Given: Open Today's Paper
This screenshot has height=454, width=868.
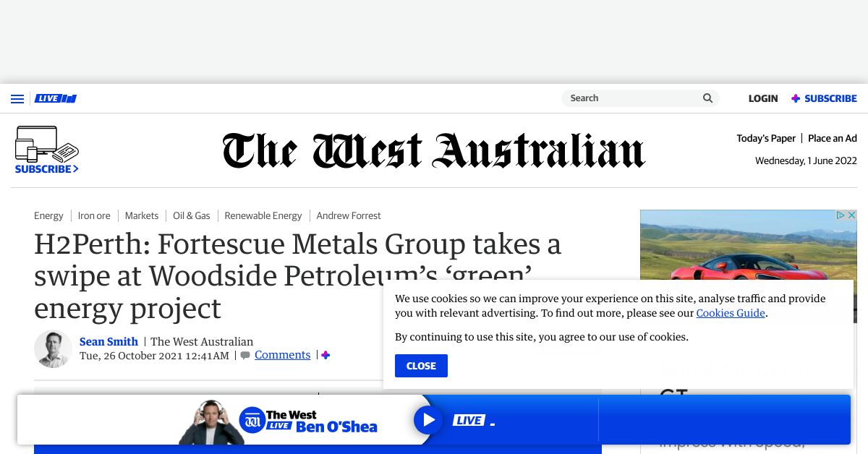Looking at the screenshot, I should [x=766, y=137].
